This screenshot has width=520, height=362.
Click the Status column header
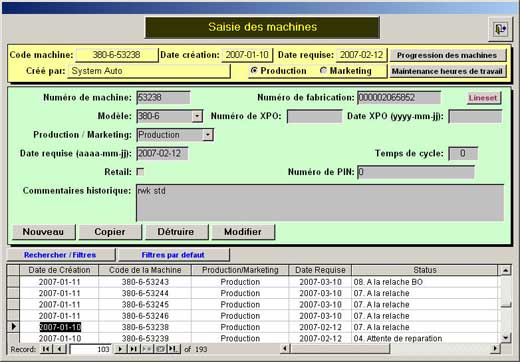click(x=425, y=270)
